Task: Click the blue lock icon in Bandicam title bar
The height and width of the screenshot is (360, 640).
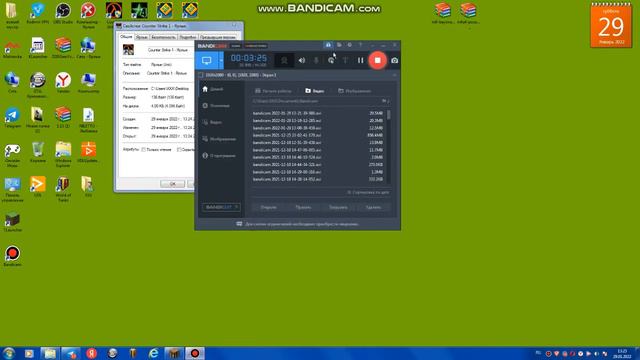Action: [x=328, y=45]
